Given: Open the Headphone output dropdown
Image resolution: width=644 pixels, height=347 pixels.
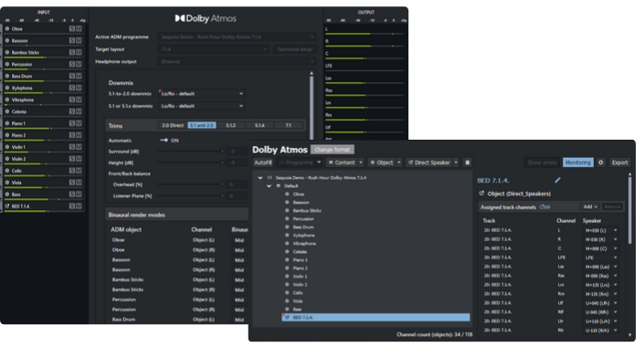Looking at the screenshot, I should click(x=237, y=61).
